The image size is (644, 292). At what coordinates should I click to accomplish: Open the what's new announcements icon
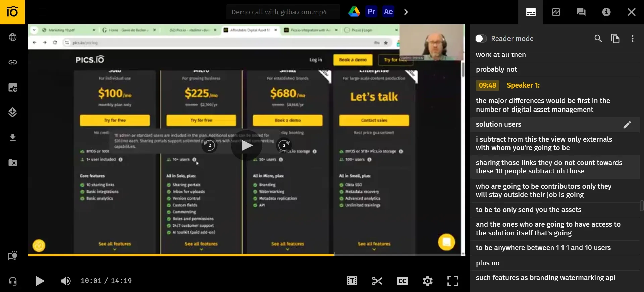coord(13,256)
